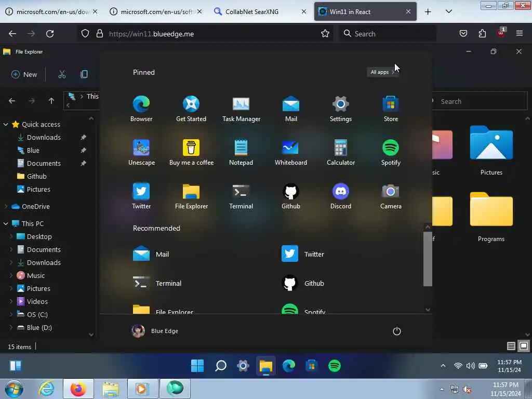Launch the Whiteboard app
Image resolution: width=532 pixels, height=399 pixels.
tap(291, 152)
